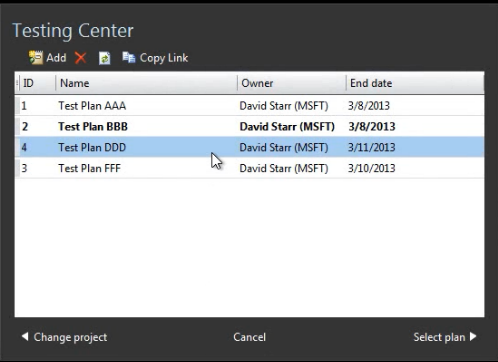Click the Add label in toolbar

point(56,58)
